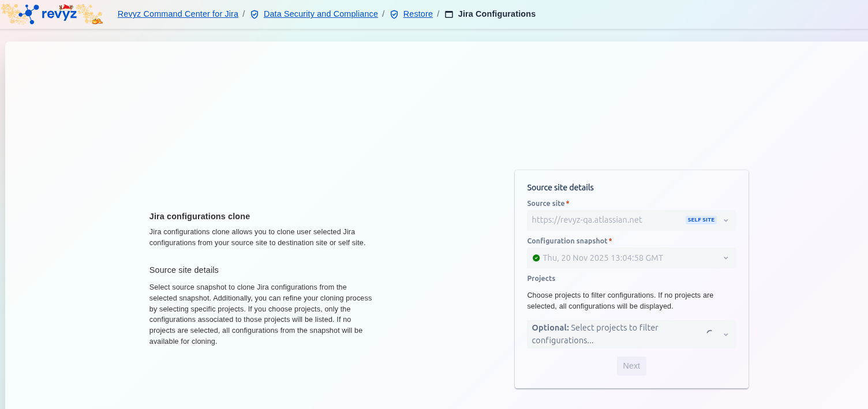Expand the Configuration snapshot dropdown chevron
This screenshot has width=868, height=409.
[x=726, y=258]
